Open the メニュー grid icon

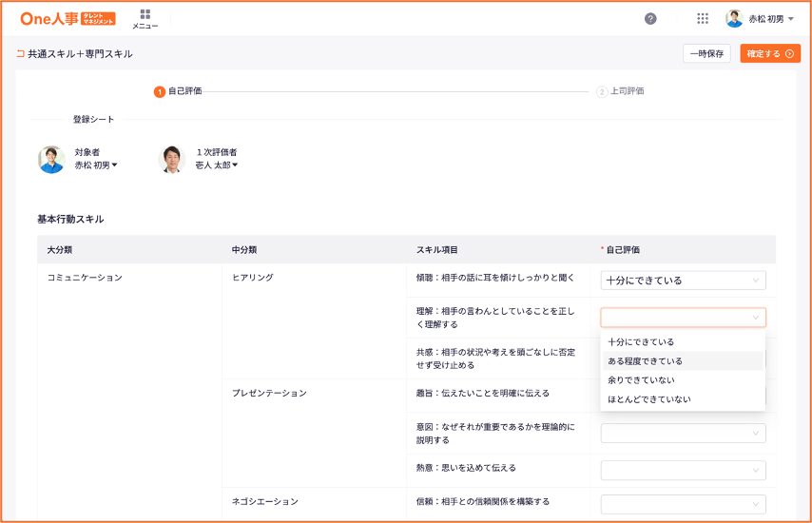click(145, 14)
